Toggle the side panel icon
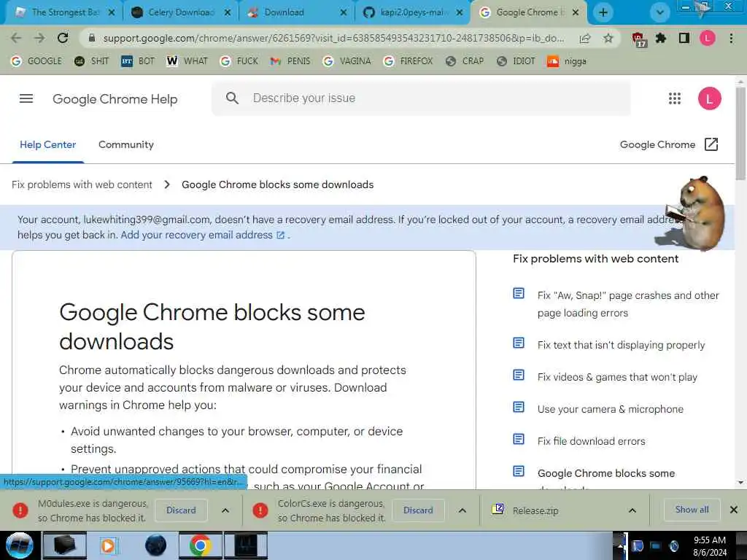 coord(684,38)
